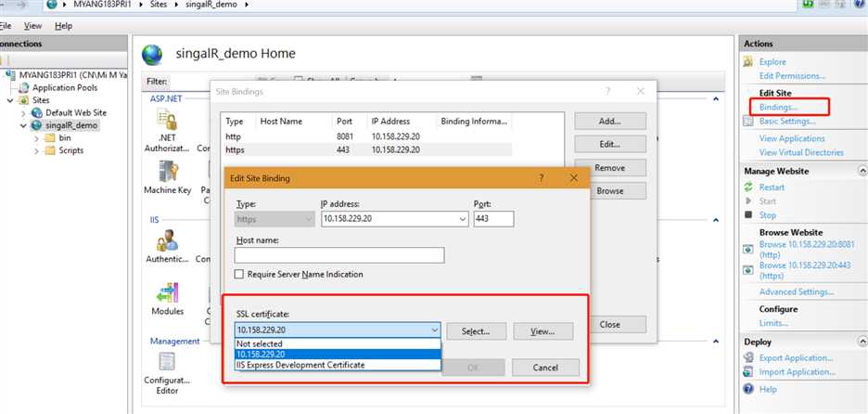Open the View menu
The width and height of the screenshot is (868, 414).
(32, 25)
